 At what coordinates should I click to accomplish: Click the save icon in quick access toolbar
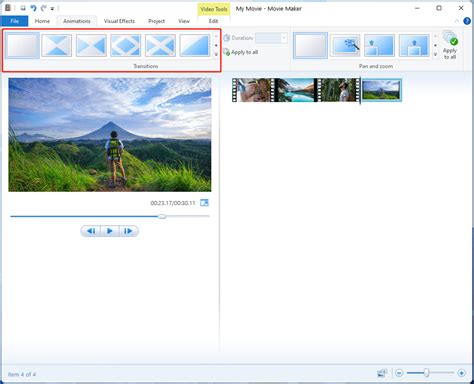[23, 8]
